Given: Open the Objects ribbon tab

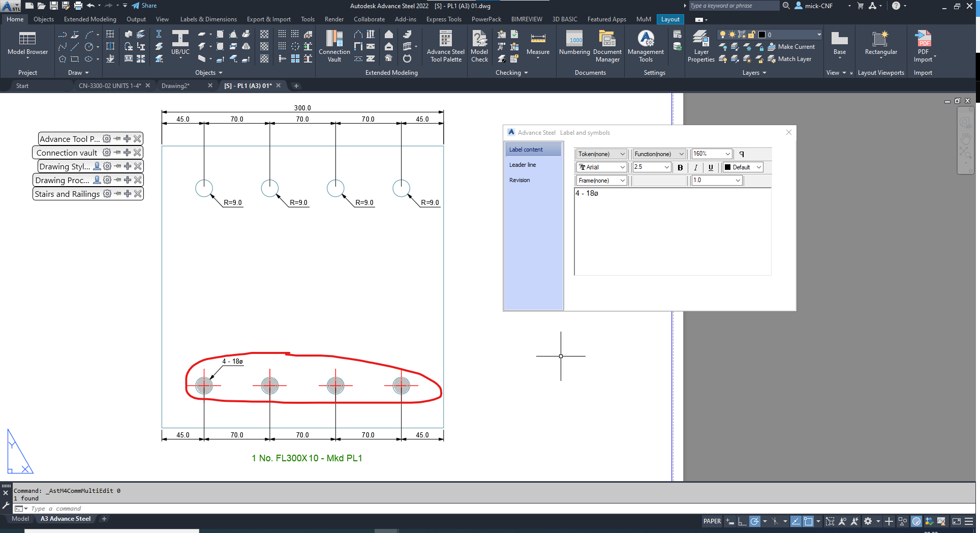Looking at the screenshot, I should (43, 19).
